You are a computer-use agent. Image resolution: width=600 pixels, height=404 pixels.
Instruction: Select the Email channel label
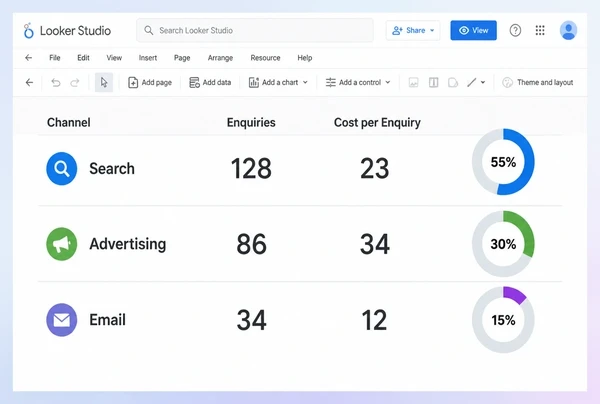coord(107,319)
